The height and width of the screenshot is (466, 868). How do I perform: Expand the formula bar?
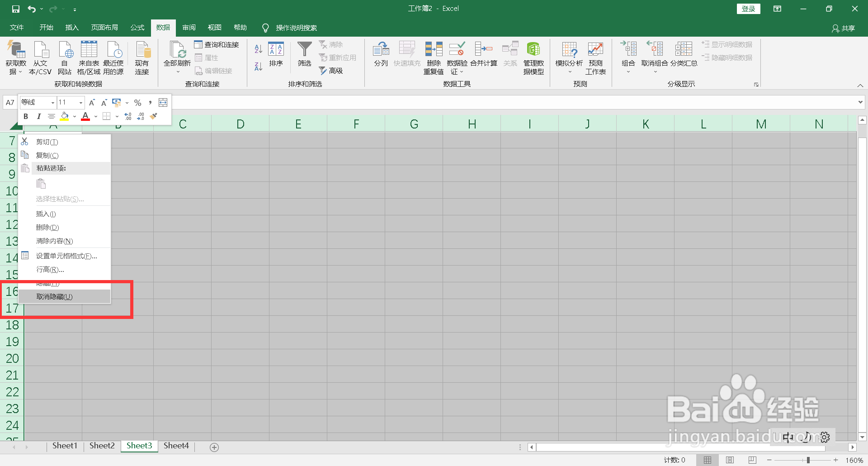coord(860,102)
